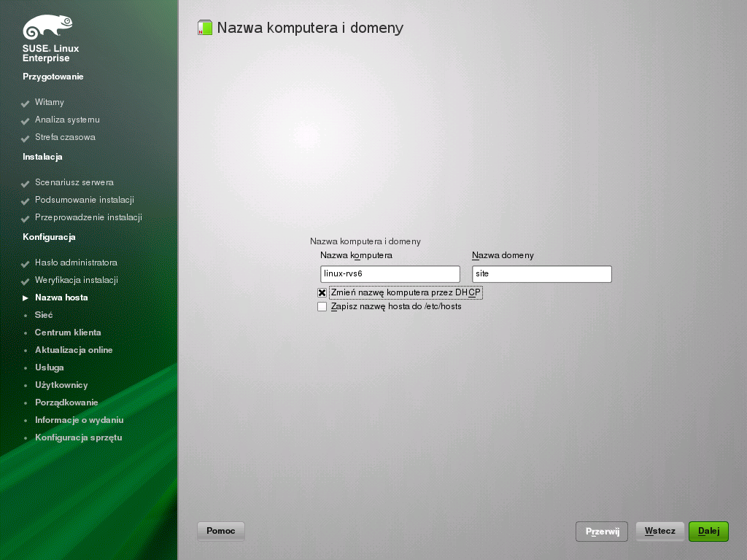Select the Weryfikacja instalacji step
Viewport: 747px width, 560px height.
click(76, 280)
